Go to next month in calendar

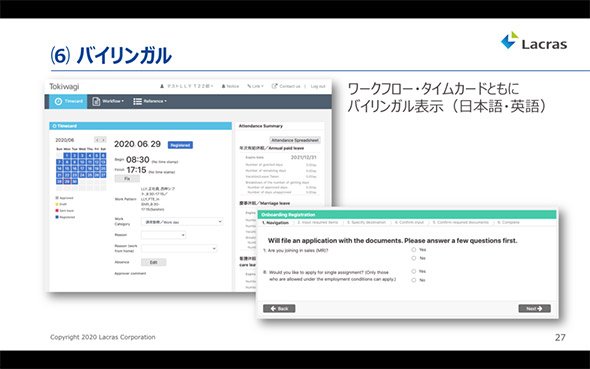[x=103, y=140]
